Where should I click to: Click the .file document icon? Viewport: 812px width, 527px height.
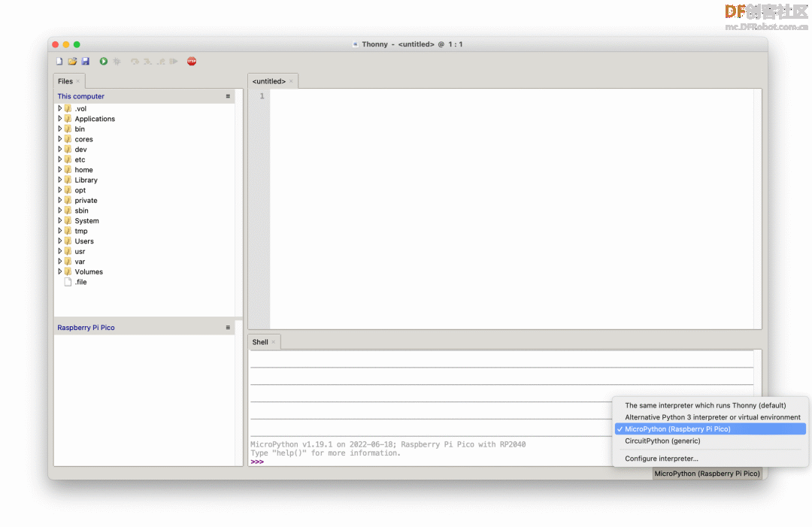tap(68, 282)
